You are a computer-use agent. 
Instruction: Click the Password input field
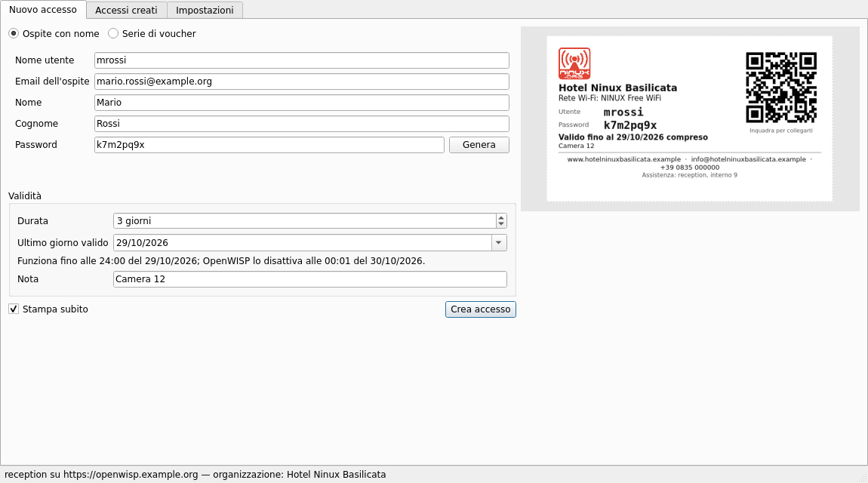269,145
